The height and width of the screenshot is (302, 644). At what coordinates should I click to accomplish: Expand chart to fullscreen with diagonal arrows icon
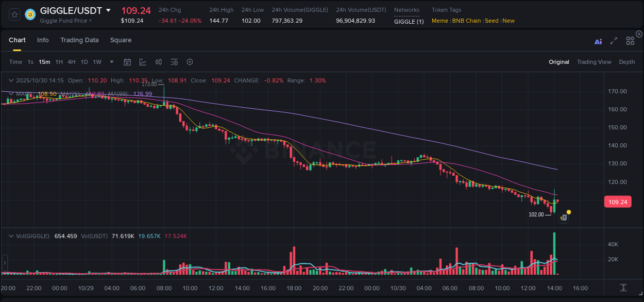614,42
